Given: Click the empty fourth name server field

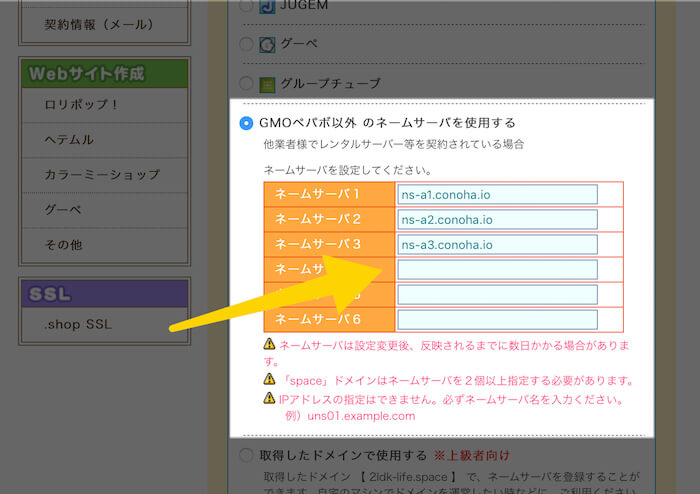Looking at the screenshot, I should (x=497, y=270).
